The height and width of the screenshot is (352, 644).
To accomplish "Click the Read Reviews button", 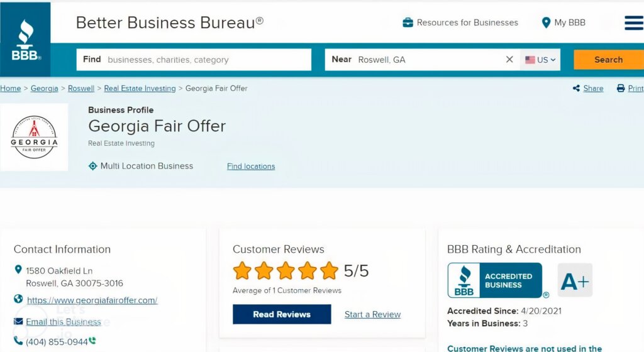I will (x=282, y=314).
